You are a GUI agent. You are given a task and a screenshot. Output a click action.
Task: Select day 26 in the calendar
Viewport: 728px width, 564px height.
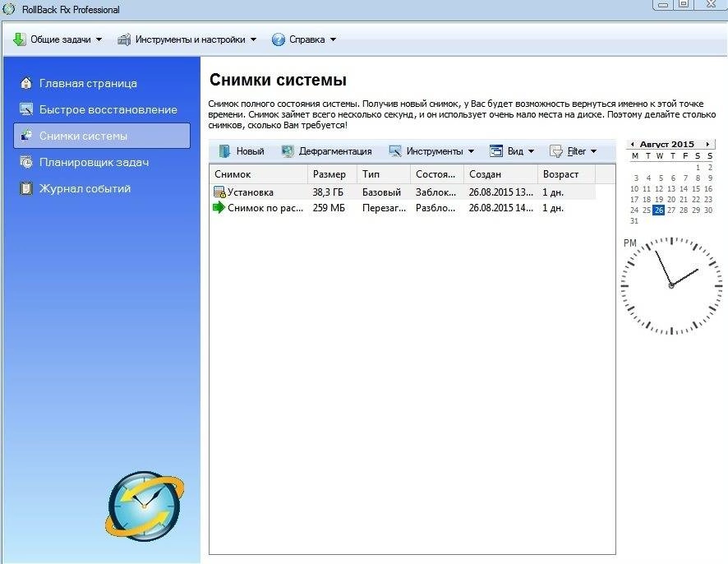pos(659,210)
